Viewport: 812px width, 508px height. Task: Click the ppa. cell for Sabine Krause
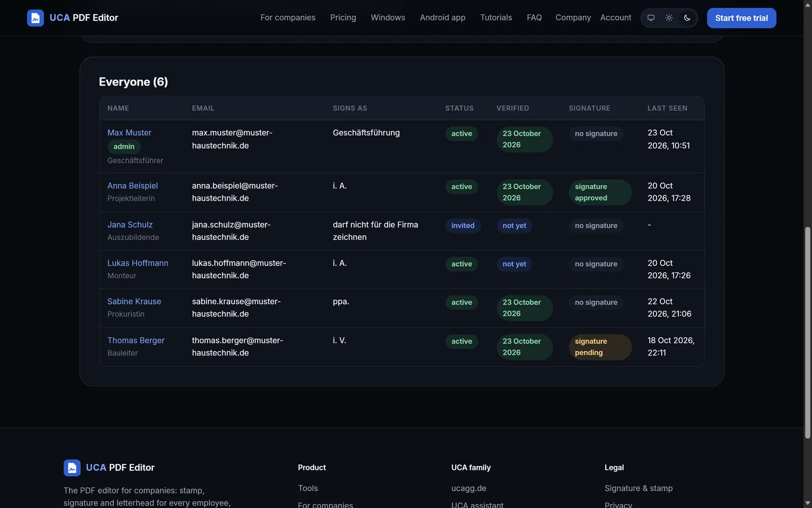(341, 302)
